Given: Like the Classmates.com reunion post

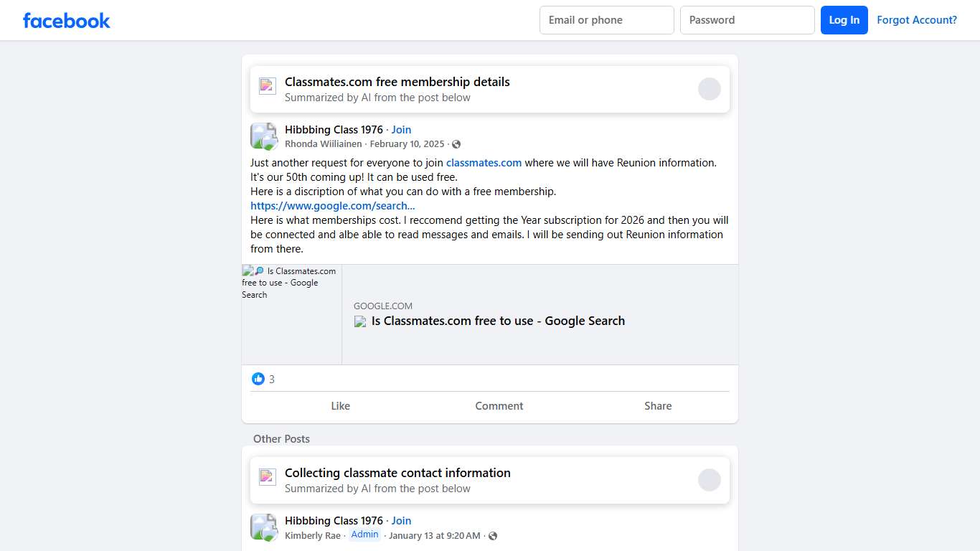Looking at the screenshot, I should point(340,406).
